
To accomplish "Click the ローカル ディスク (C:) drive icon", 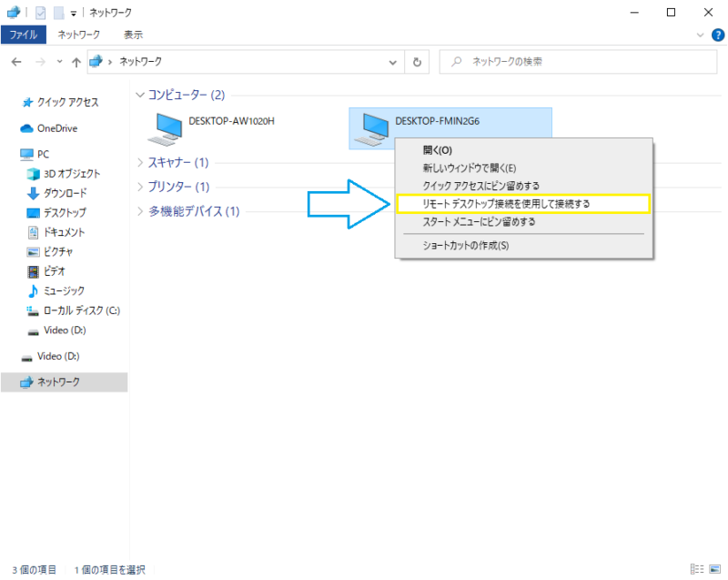I will (33, 310).
